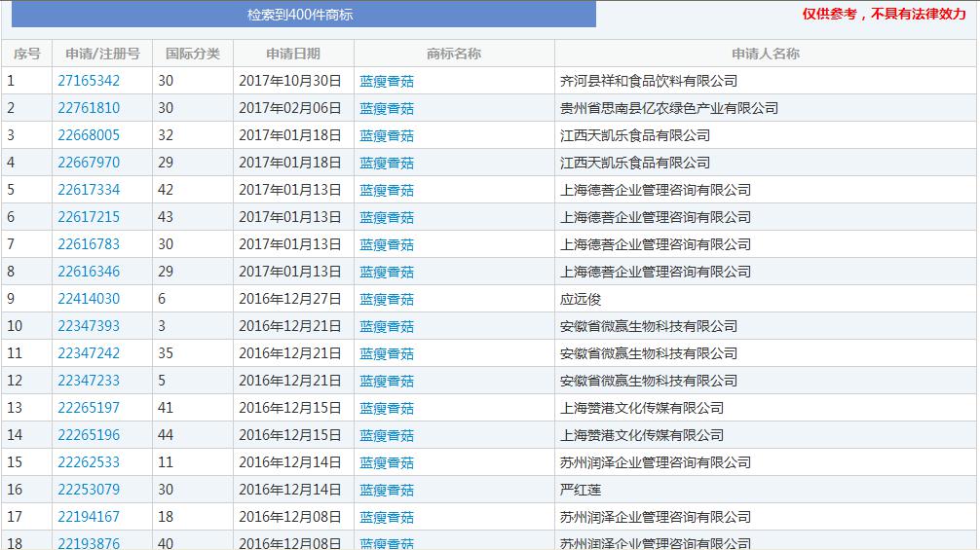Image resolution: width=980 pixels, height=550 pixels.
Task: Select applicant 苏州润泽企业管理咨询有限公司 in row 15
Action: tap(656, 462)
